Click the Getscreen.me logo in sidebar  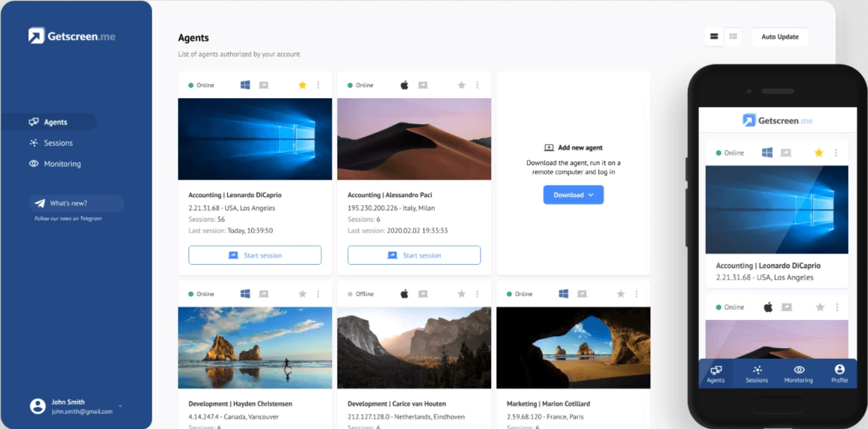click(x=72, y=36)
